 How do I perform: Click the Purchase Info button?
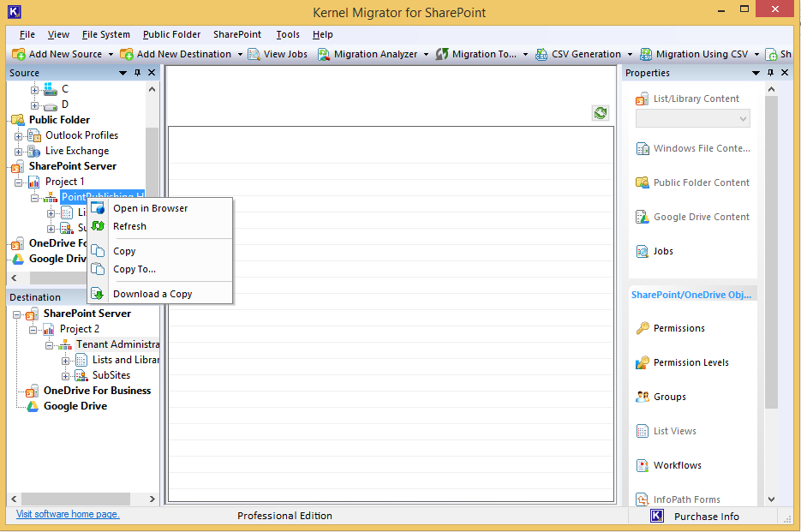[x=706, y=517]
